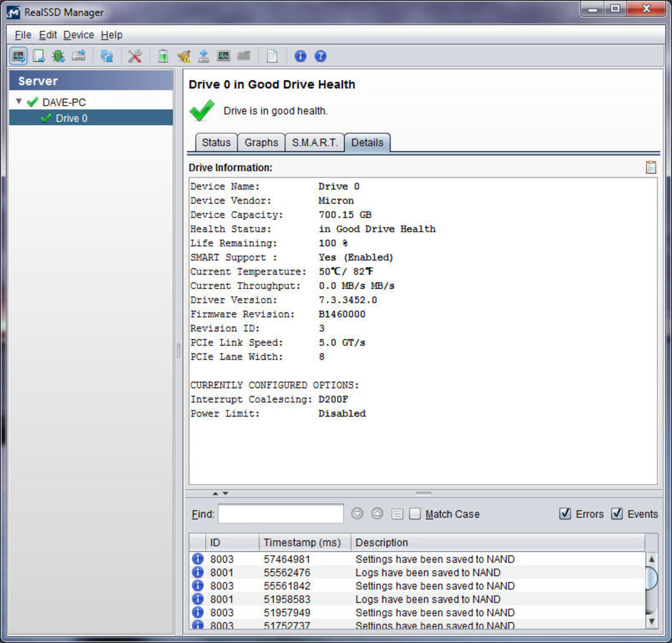This screenshot has width=672, height=643.
Task: Select event row with timestamp 55561842
Action: [x=417, y=586]
